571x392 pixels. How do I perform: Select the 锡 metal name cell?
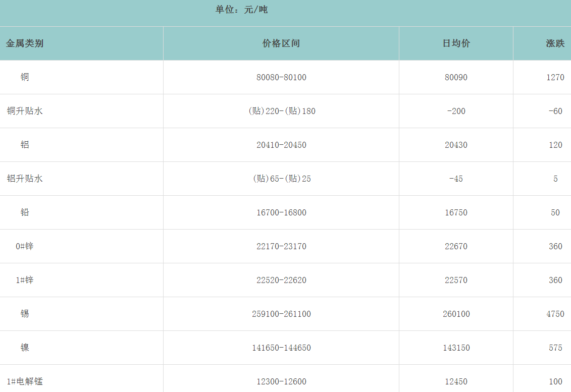25,314
